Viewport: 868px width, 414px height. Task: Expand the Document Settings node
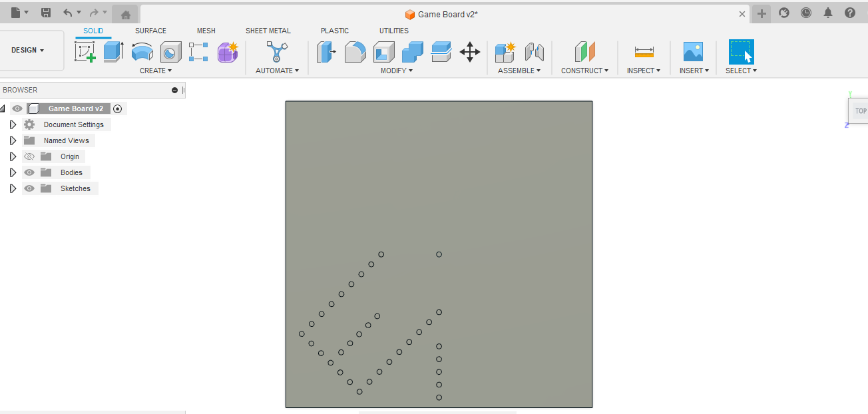click(x=13, y=124)
